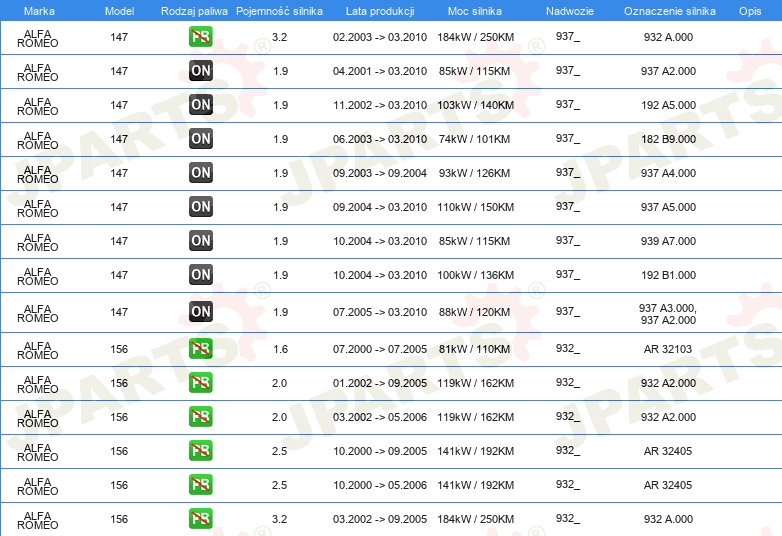Click the power value 103kW / 140KM
Image resolution: width=782 pixels, height=536 pixels.
[x=475, y=105]
